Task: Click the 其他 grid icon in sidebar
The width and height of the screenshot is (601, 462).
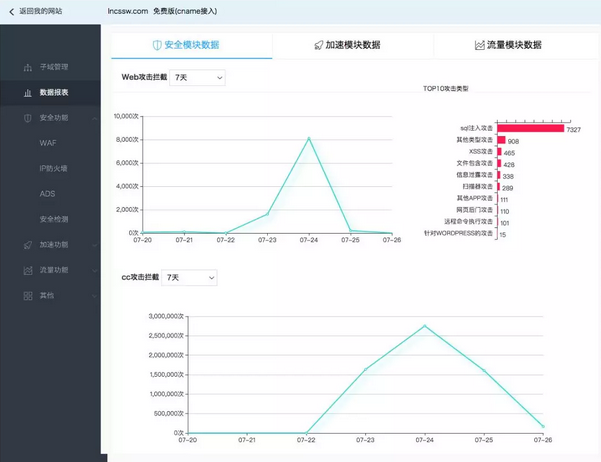Action: pos(28,296)
